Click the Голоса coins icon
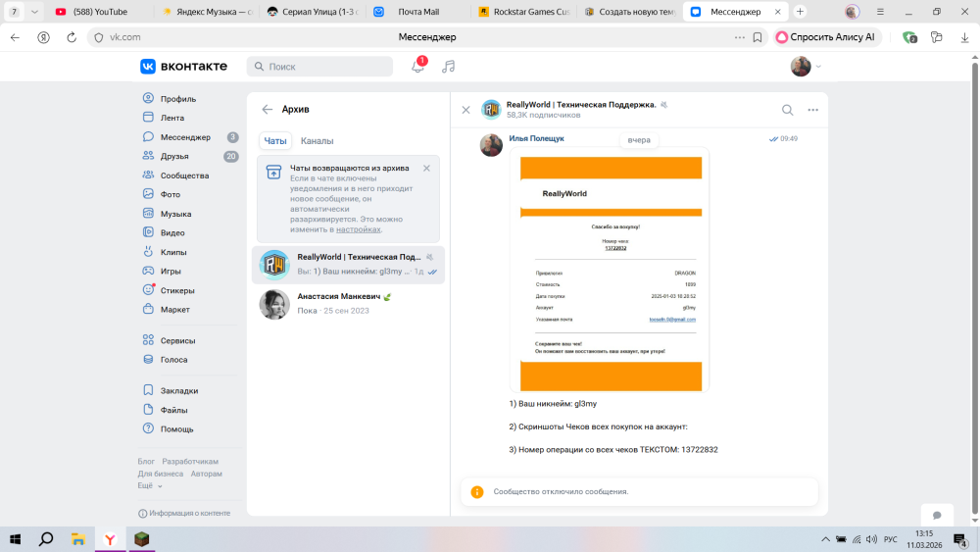 [148, 360]
